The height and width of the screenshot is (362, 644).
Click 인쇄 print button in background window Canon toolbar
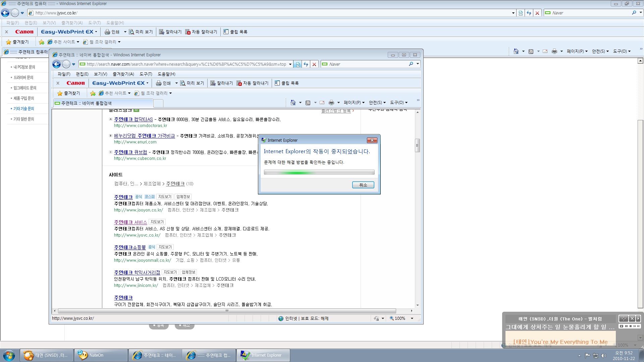pyautogui.click(x=112, y=32)
